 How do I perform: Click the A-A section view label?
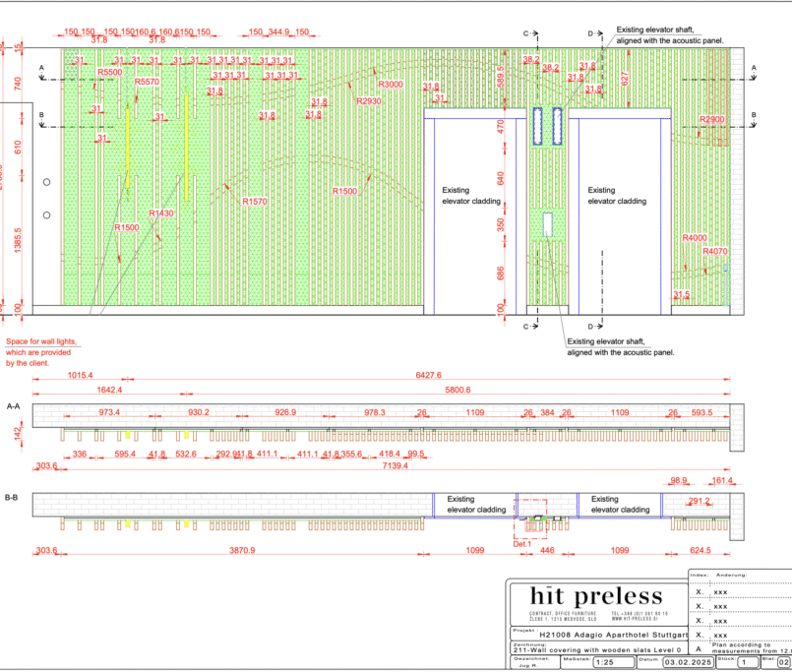point(14,405)
